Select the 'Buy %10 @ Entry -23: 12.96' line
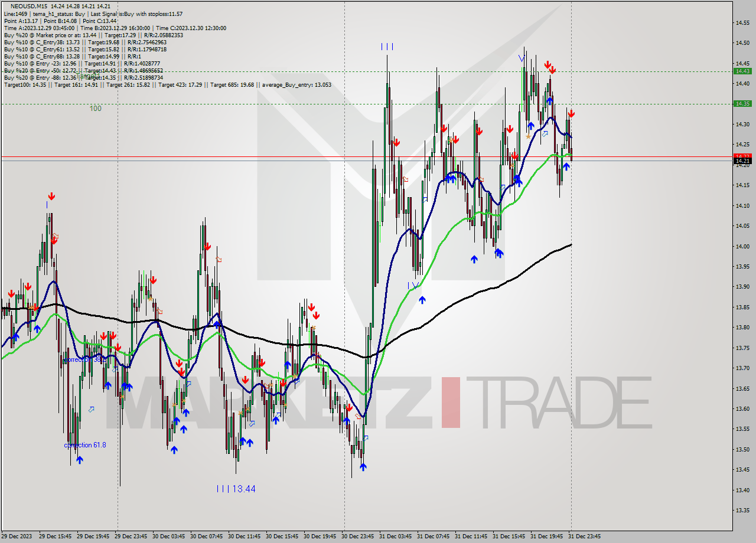 pyautogui.click(x=82, y=63)
